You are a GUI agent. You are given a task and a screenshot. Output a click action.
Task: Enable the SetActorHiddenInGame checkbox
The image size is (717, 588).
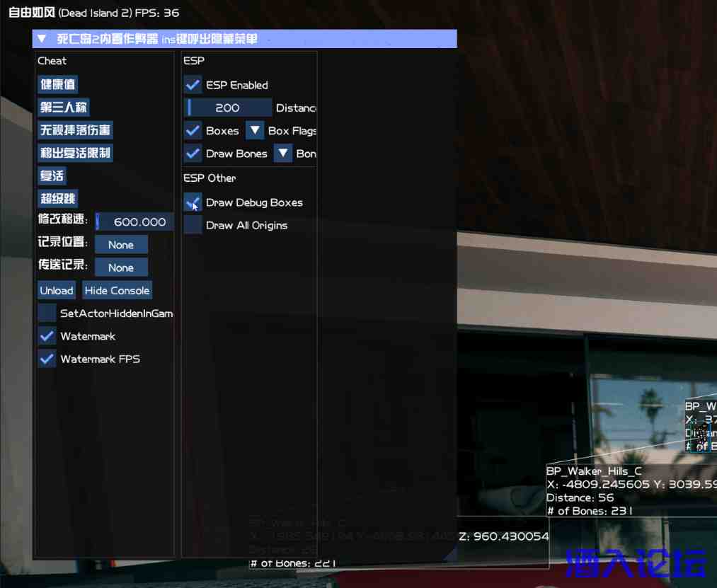[47, 313]
